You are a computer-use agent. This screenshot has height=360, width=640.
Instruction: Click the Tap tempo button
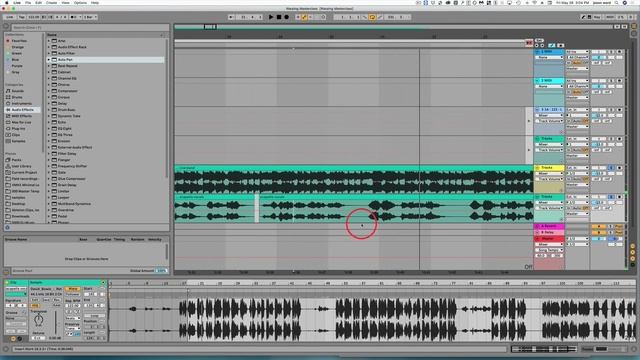(x=22, y=17)
